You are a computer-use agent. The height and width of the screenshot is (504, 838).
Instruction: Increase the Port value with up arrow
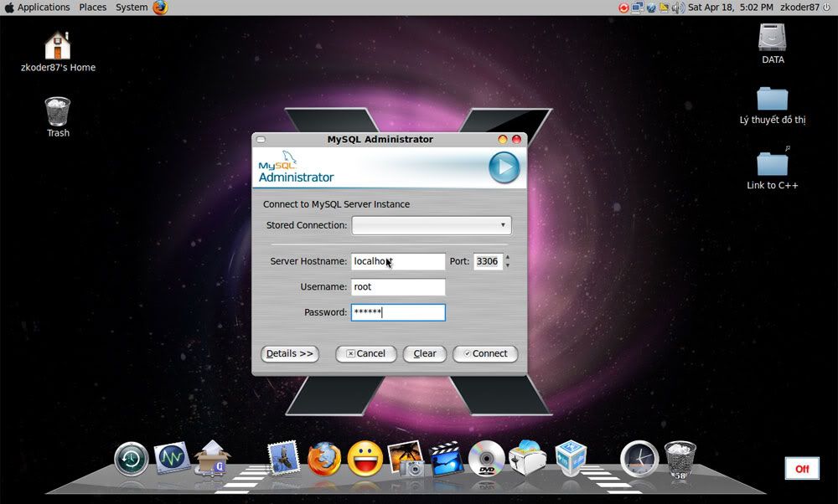[508, 257]
